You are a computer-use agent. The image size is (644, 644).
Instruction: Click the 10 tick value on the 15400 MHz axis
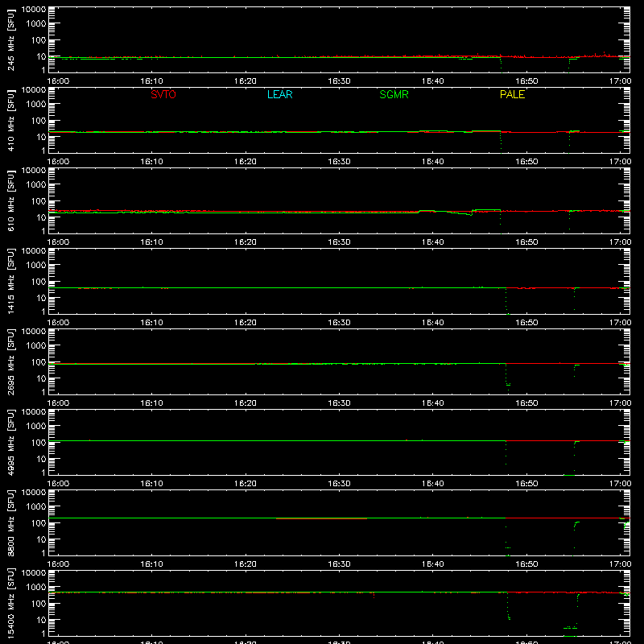[x=41, y=620]
